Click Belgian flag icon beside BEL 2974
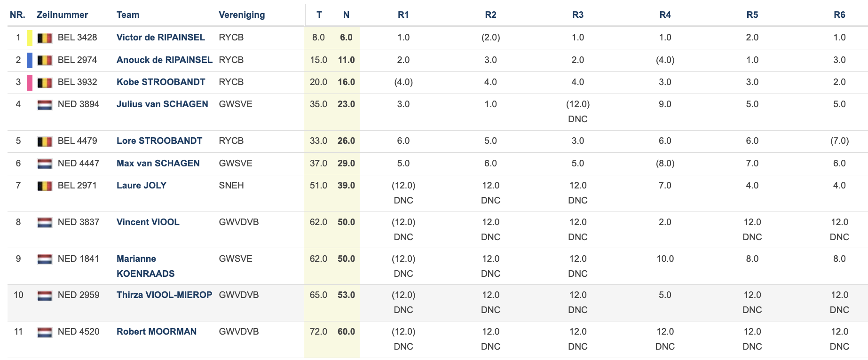This screenshot has width=868, height=360. tap(45, 61)
